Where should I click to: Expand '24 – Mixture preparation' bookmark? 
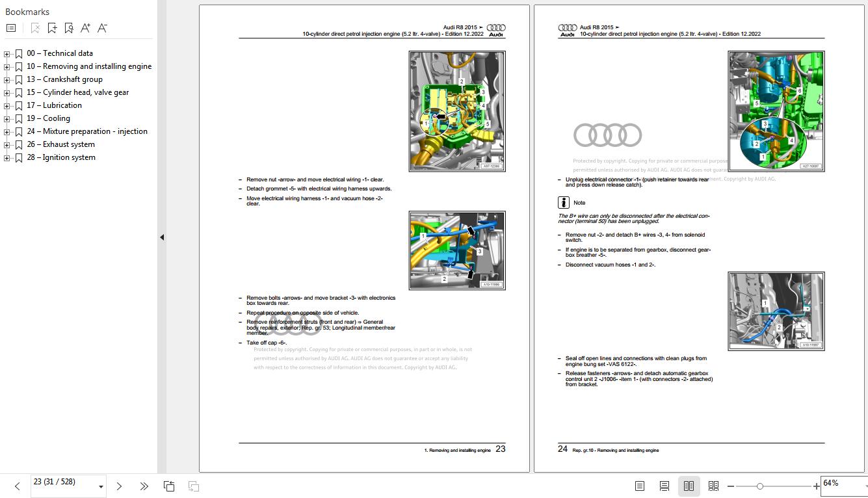(7, 132)
